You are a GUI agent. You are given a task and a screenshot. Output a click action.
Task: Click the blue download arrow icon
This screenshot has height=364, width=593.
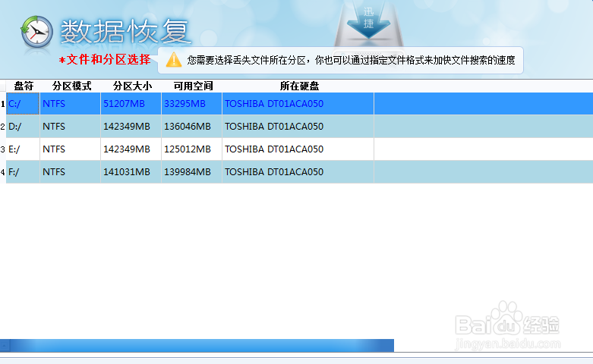point(368,20)
